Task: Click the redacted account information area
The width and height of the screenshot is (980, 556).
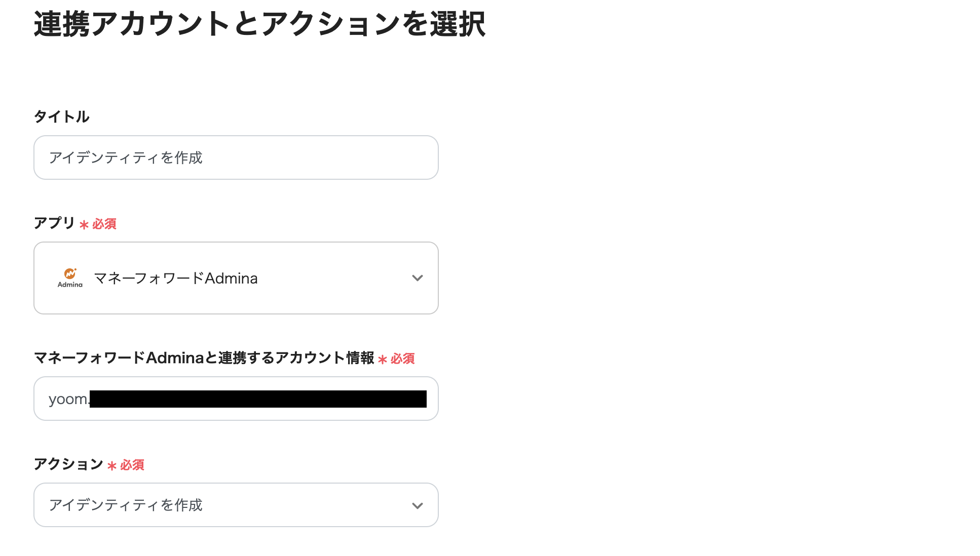Action: [258, 399]
